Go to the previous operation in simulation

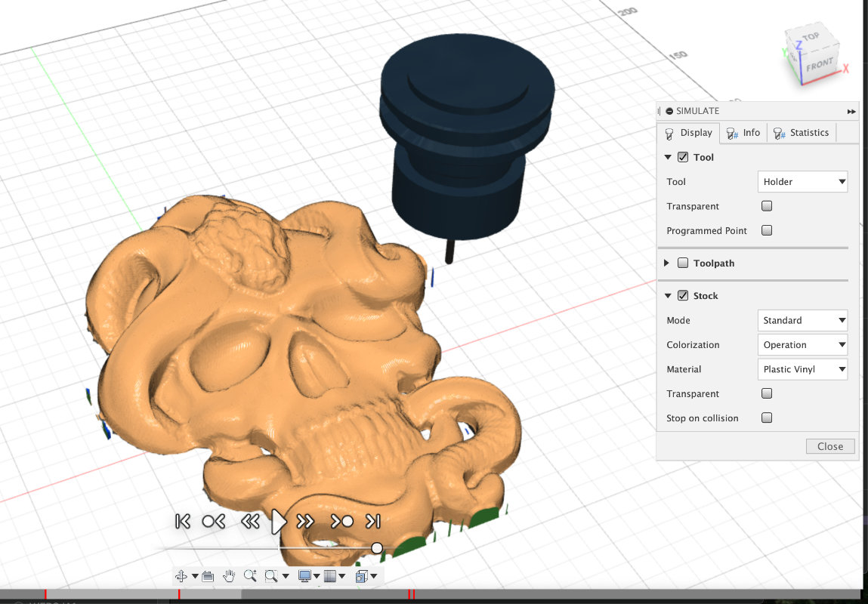[x=213, y=521]
